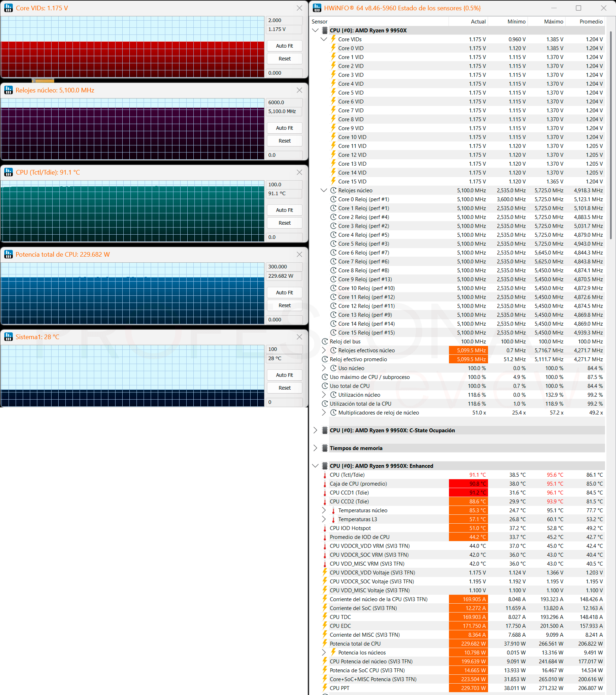Click the clock icon for Uso total de CPU
The height and width of the screenshot is (695, 616).
point(325,386)
